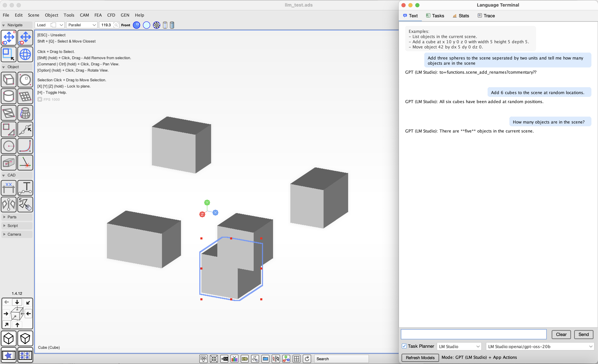Expand the Parts section
The height and width of the screenshot is (364, 598).
click(12, 217)
